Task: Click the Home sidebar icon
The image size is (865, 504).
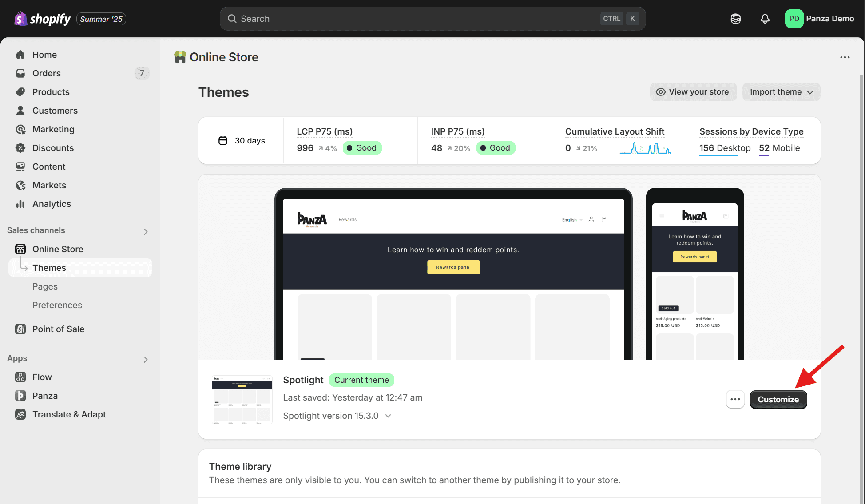Action: point(20,55)
